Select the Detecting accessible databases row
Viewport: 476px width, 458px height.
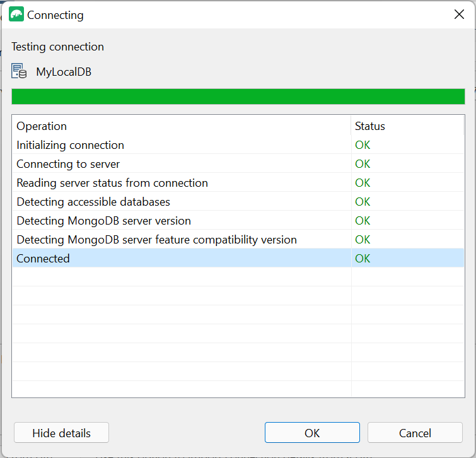238,202
